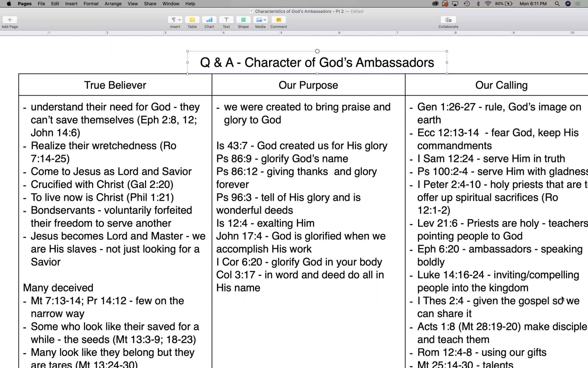Open the Format menu
Screen dimensions: 588x368
tap(91, 4)
